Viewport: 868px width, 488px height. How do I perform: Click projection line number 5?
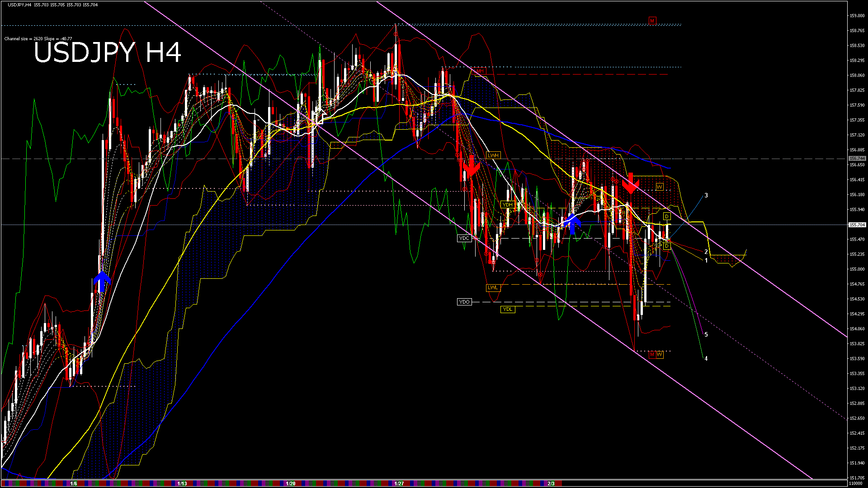point(706,335)
